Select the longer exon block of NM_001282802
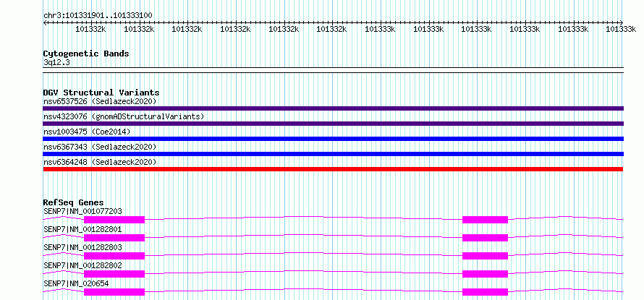 click(x=114, y=274)
